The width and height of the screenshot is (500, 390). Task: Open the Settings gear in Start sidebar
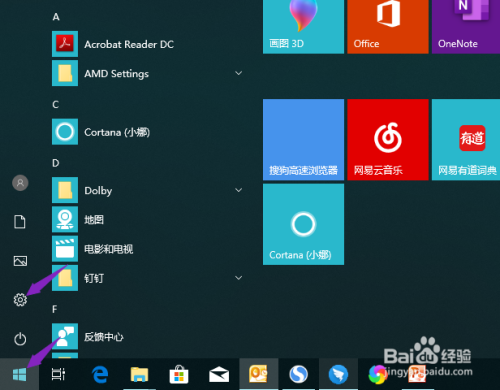(20, 300)
